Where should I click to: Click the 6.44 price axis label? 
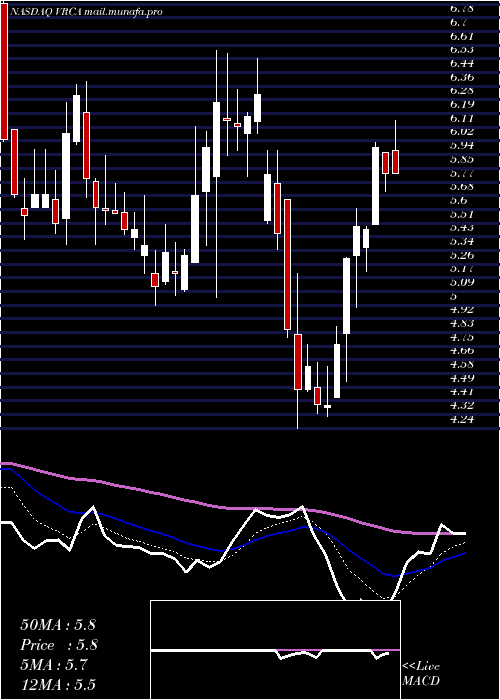coord(462,63)
